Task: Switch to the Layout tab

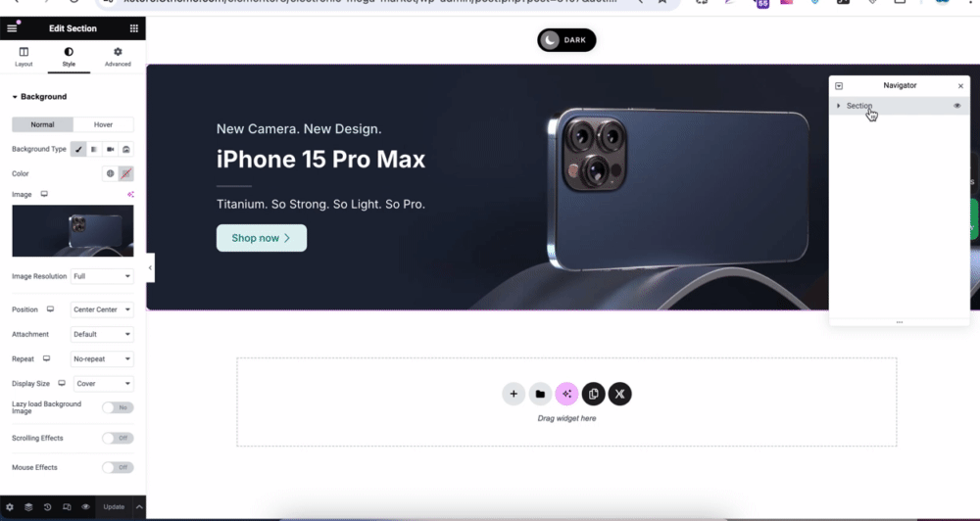Action: [x=24, y=56]
